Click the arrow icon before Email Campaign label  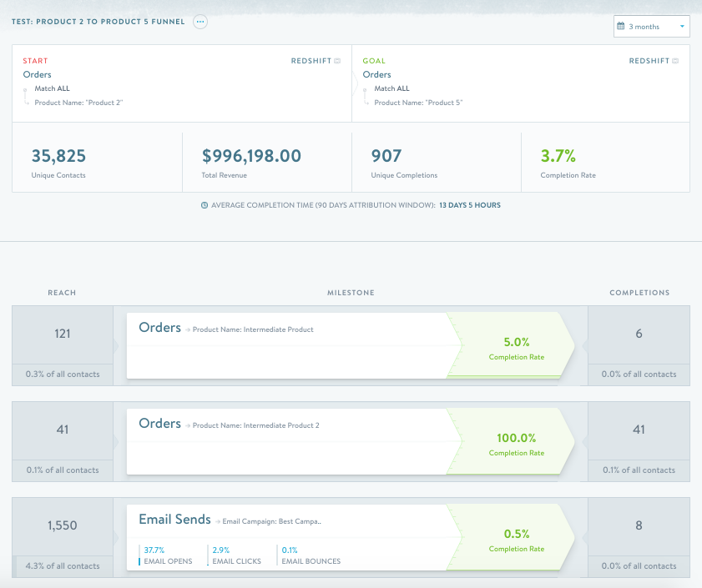pos(218,522)
